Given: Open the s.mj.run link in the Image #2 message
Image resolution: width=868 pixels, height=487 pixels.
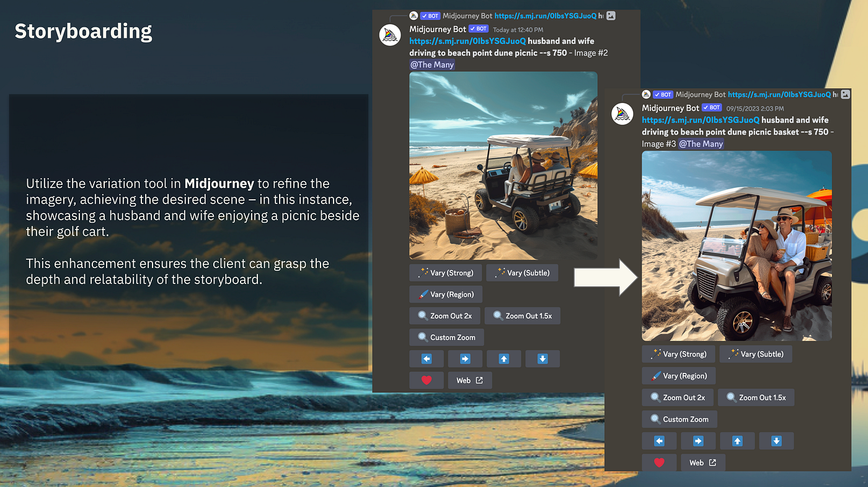Looking at the screenshot, I should pos(467,41).
